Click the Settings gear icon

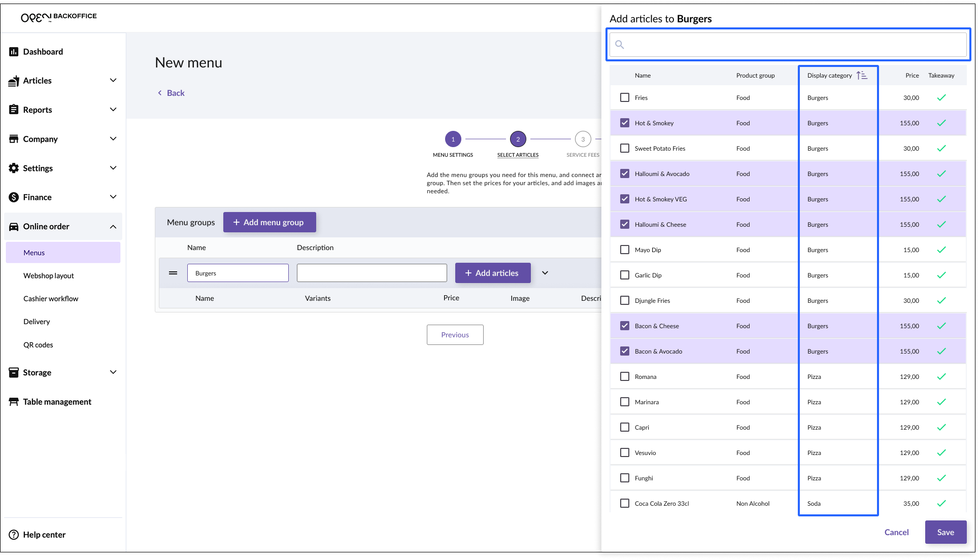14,168
